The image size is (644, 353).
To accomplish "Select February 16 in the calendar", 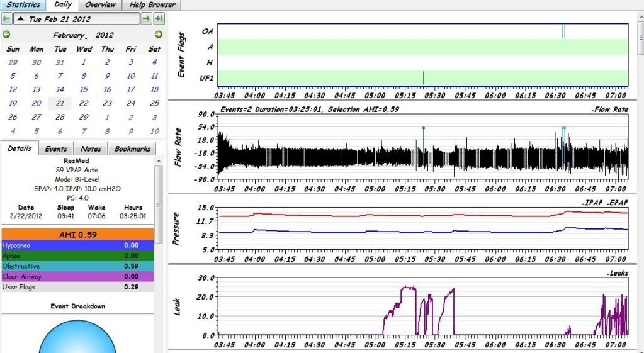I will point(107,89).
